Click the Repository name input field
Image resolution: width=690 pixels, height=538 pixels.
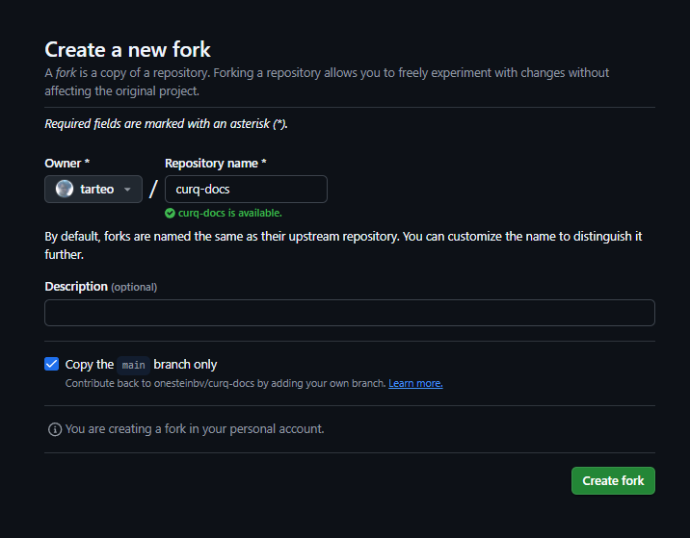246,189
